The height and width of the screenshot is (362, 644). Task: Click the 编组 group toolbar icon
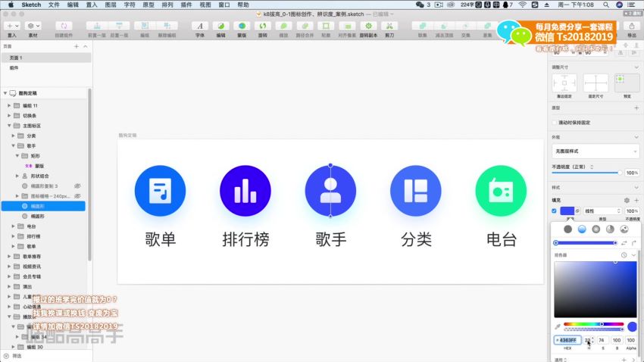coord(145,26)
